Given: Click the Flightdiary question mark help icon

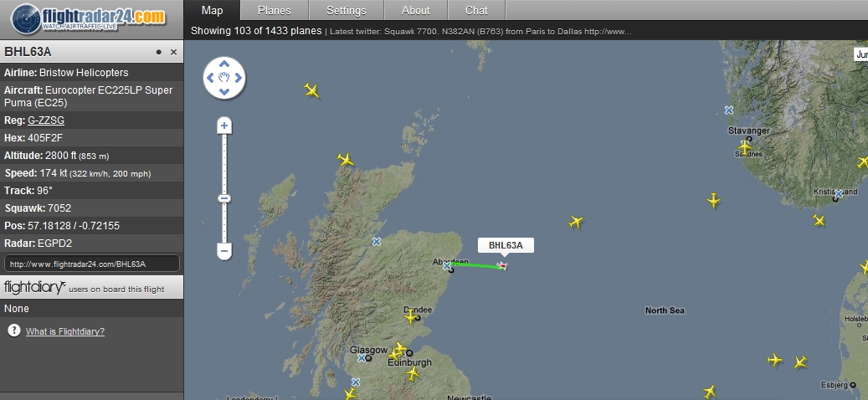Looking at the screenshot, I should click(x=14, y=331).
